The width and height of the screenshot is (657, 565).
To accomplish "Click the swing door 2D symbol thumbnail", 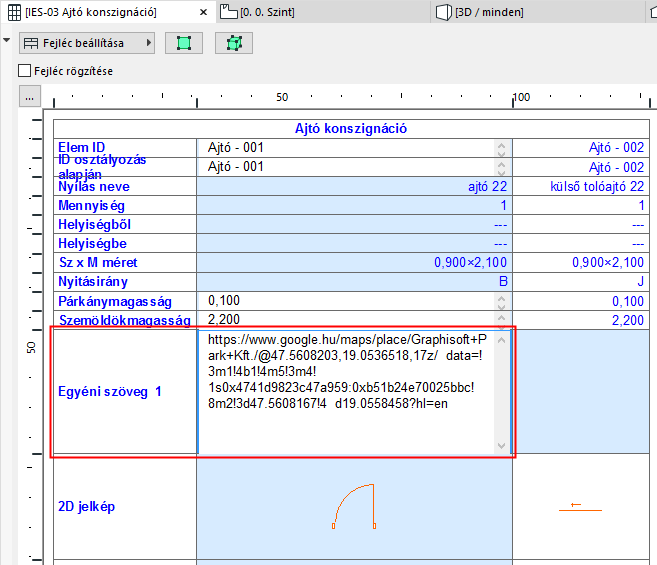I will click(x=354, y=506).
